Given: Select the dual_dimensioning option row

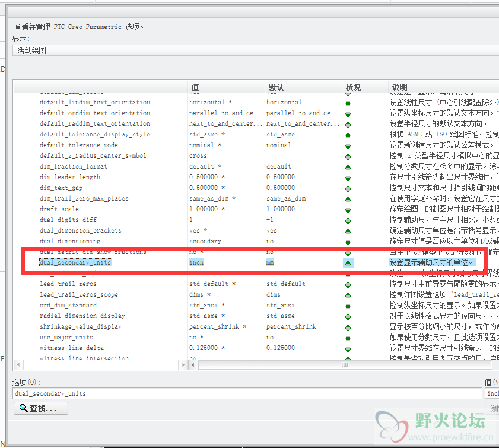Looking at the screenshot, I should [70, 241].
